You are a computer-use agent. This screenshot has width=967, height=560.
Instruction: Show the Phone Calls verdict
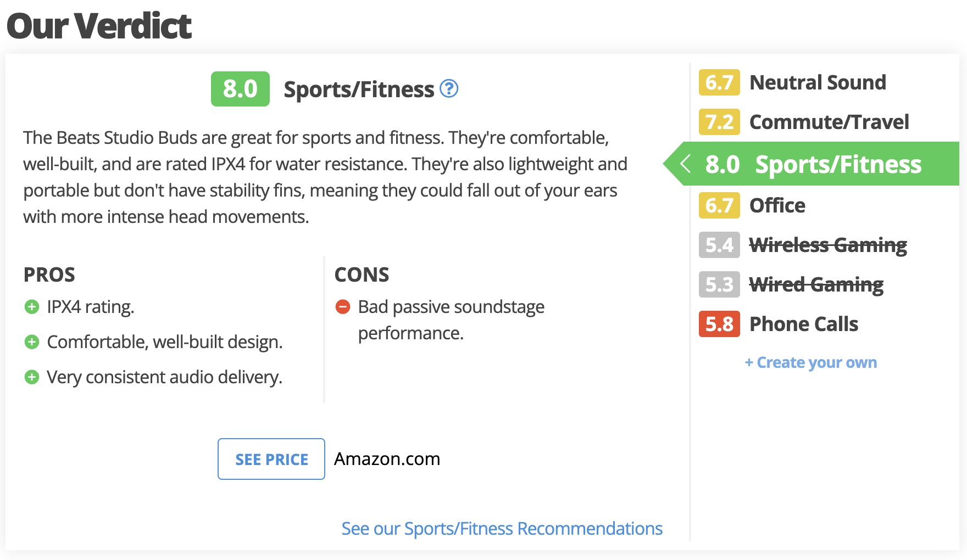pos(779,324)
